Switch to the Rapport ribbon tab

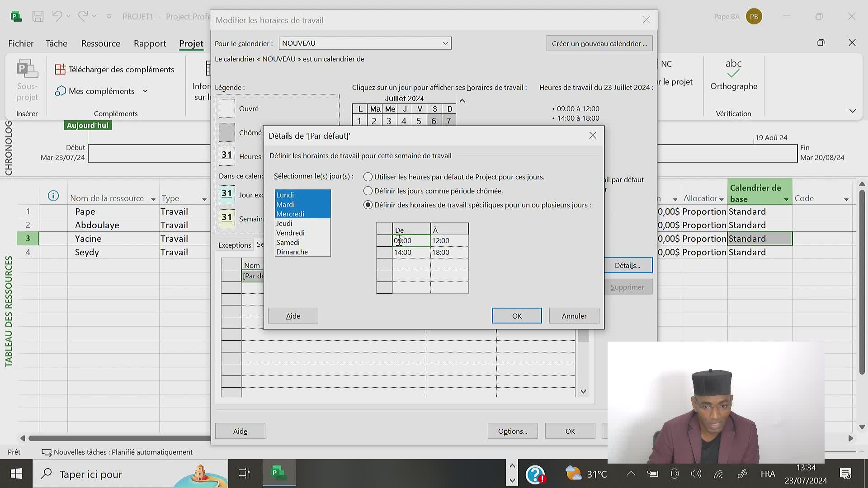[x=150, y=43]
